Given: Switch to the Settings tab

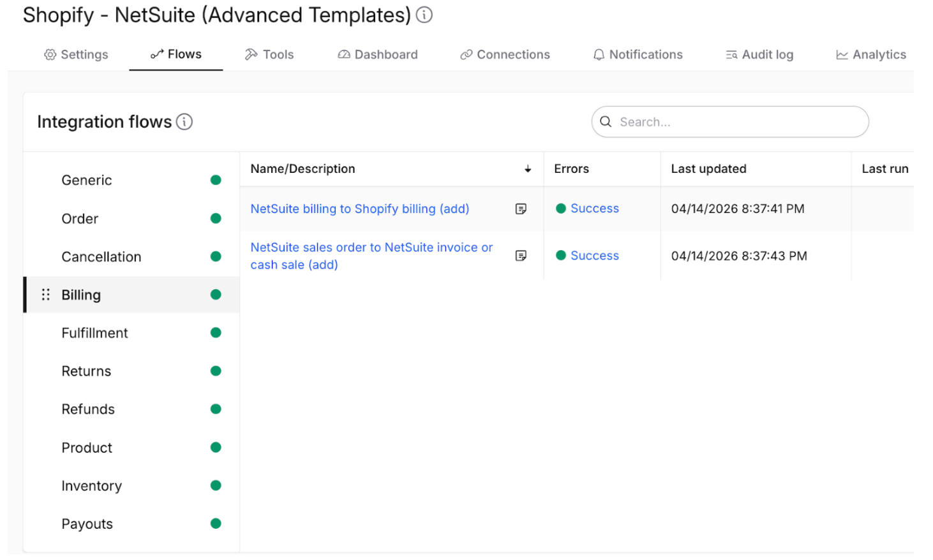Looking at the screenshot, I should click(x=76, y=55).
